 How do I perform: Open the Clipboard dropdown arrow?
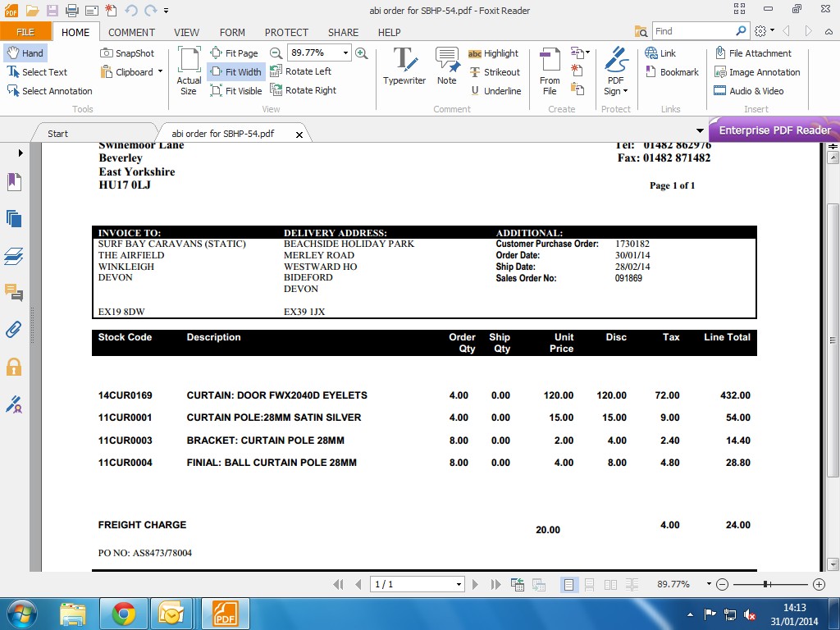coord(160,71)
